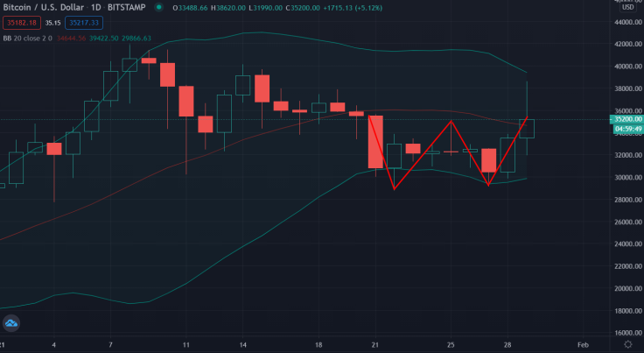644x353 pixels.
Task: Click the 44000.00 price axis label
Action: [x=628, y=22]
